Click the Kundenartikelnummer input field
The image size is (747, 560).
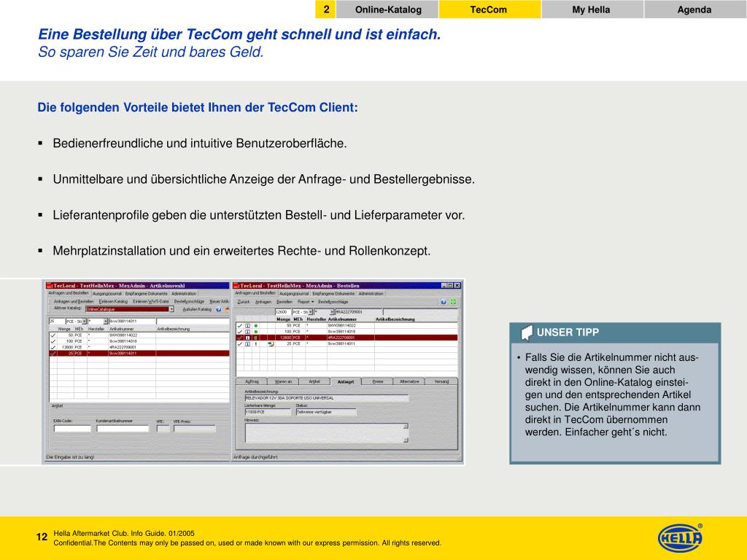123,429
